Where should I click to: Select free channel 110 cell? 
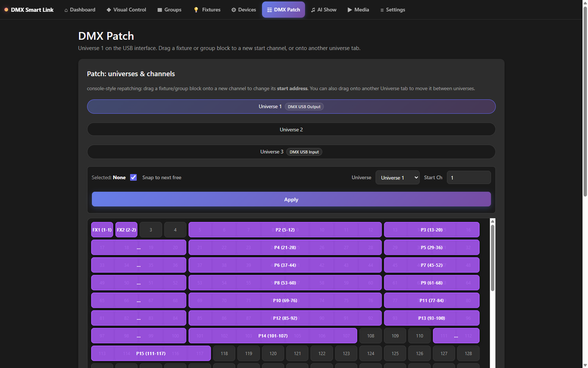pos(419,336)
